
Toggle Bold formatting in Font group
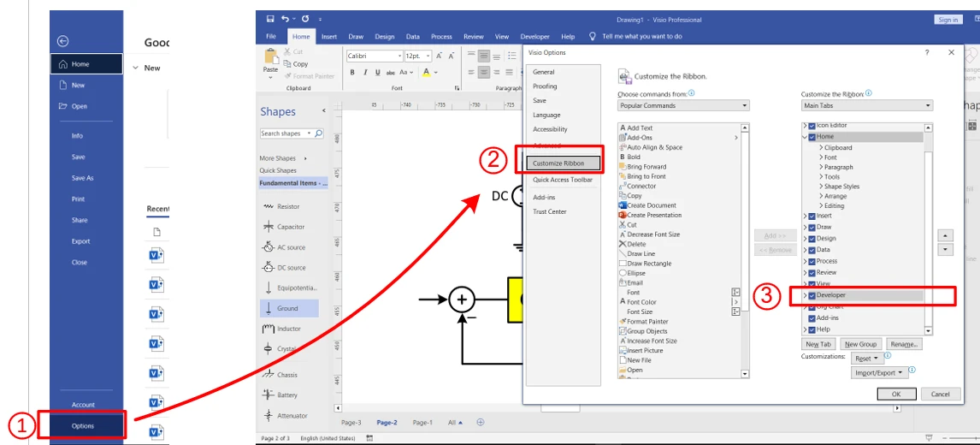[x=352, y=73]
